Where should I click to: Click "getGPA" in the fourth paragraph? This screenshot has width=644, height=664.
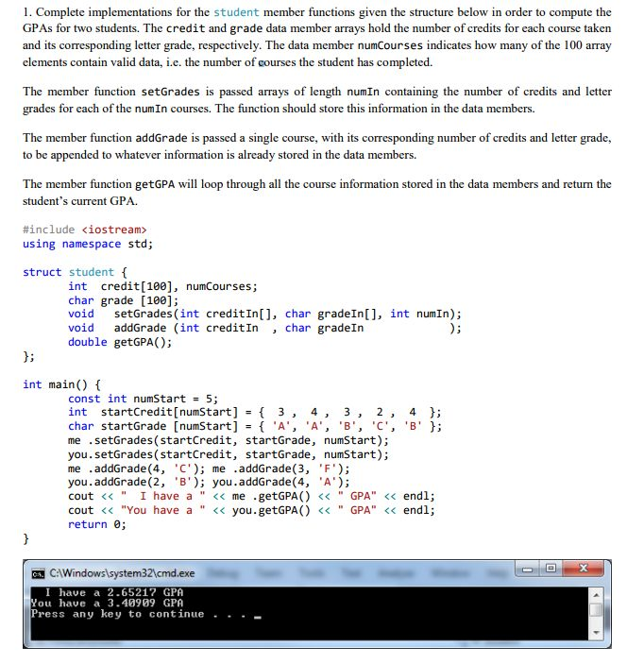(x=155, y=184)
